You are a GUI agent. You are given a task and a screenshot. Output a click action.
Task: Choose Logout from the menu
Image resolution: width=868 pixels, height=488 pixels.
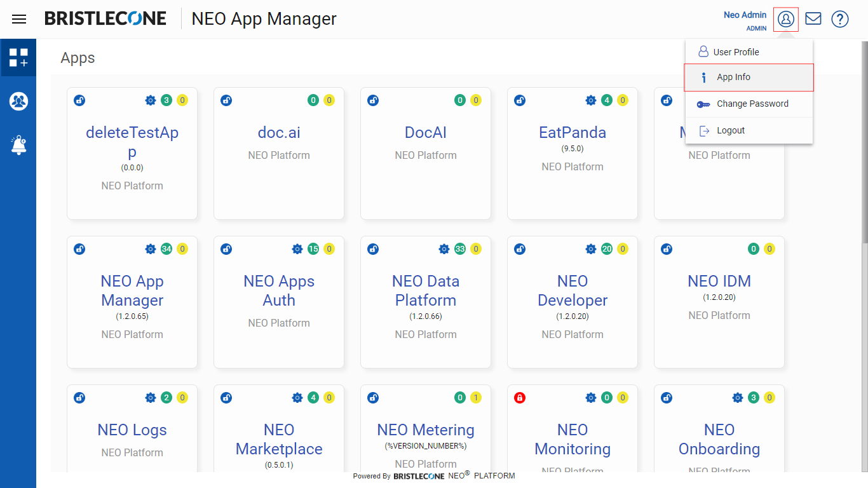[x=749, y=130]
